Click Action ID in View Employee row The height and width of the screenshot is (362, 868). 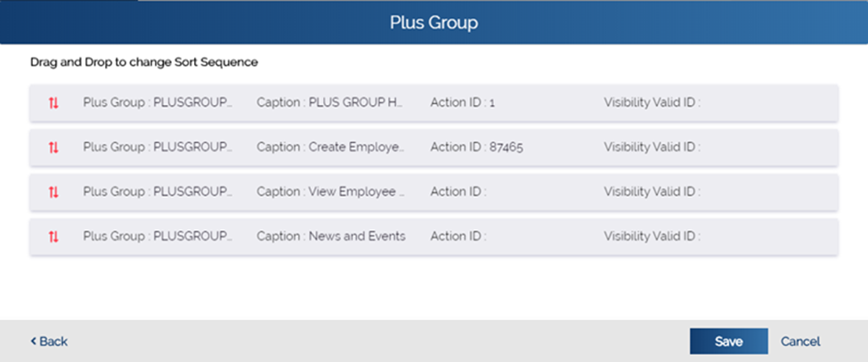(458, 192)
